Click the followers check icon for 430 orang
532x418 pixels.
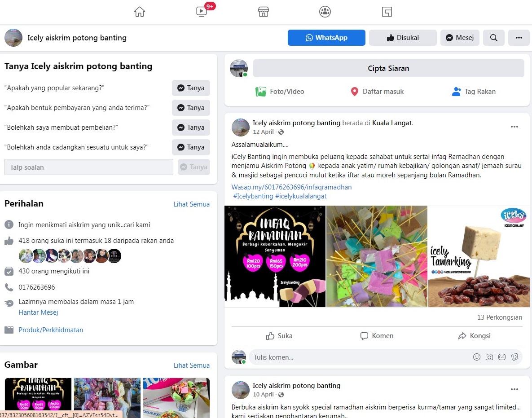pyautogui.click(x=9, y=271)
